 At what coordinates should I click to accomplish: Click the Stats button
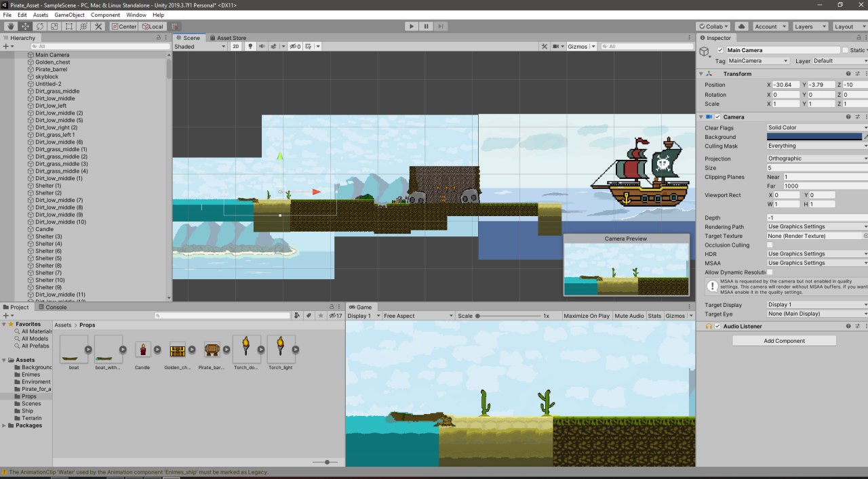654,316
